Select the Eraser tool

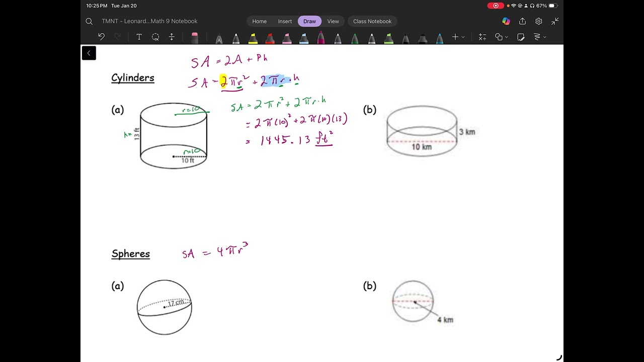(x=195, y=37)
